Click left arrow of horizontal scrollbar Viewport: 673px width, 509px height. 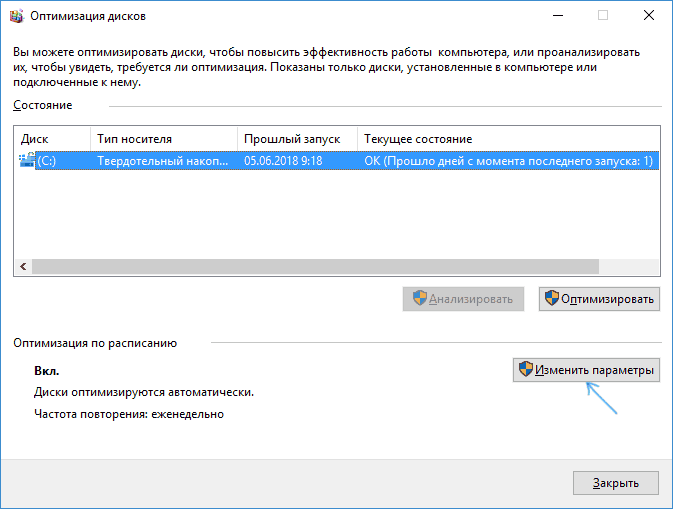(x=24, y=267)
